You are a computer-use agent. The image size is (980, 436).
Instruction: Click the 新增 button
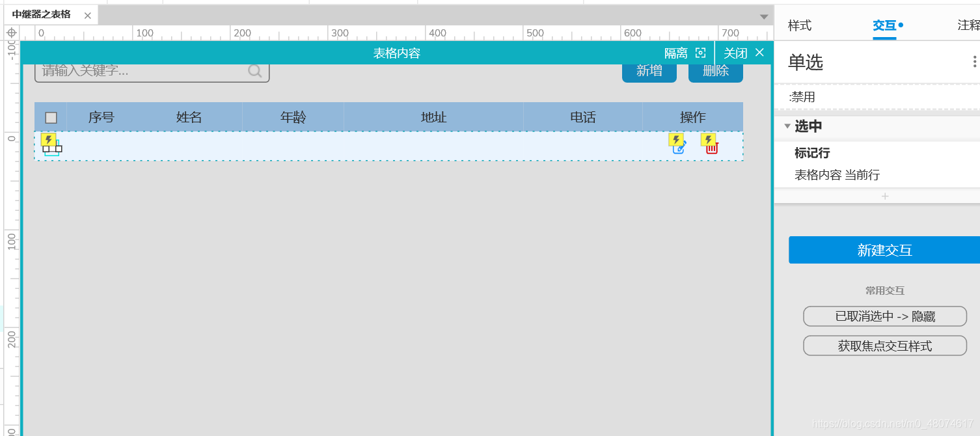[x=649, y=71]
